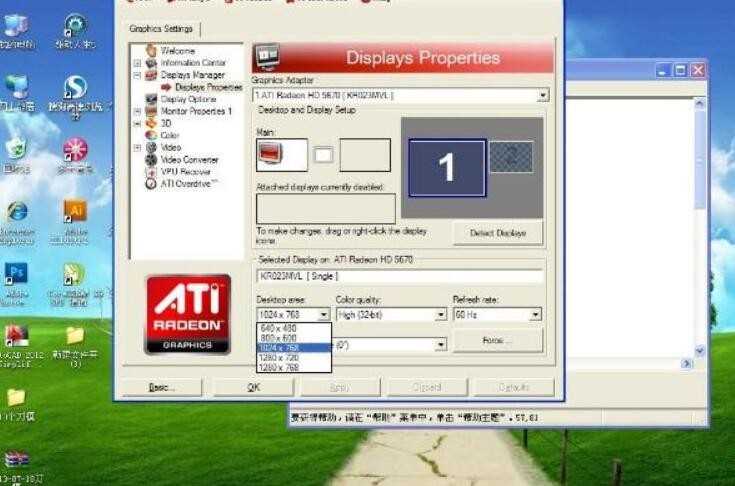
Task: Select the main display monitor thumbnail
Action: click(282, 155)
